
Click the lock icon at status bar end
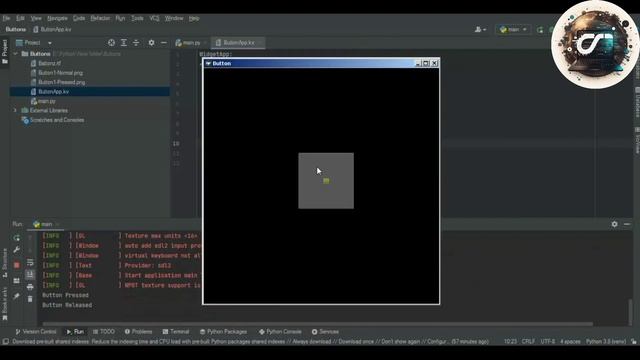633,341
